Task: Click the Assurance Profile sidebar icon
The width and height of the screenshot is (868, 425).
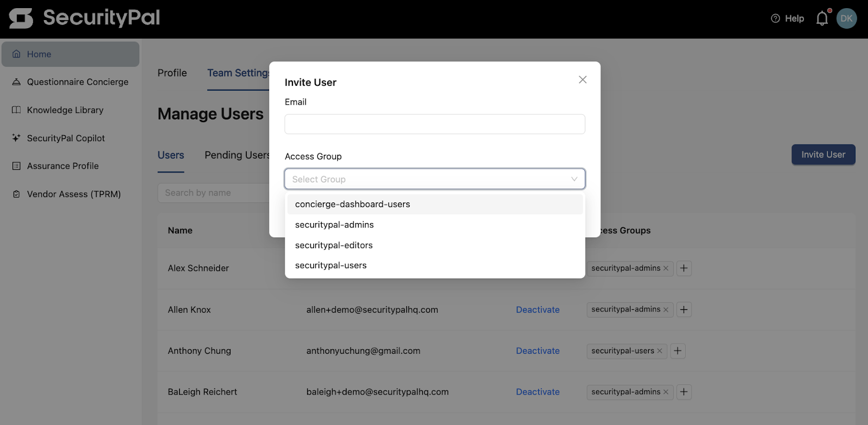Action: (16, 166)
